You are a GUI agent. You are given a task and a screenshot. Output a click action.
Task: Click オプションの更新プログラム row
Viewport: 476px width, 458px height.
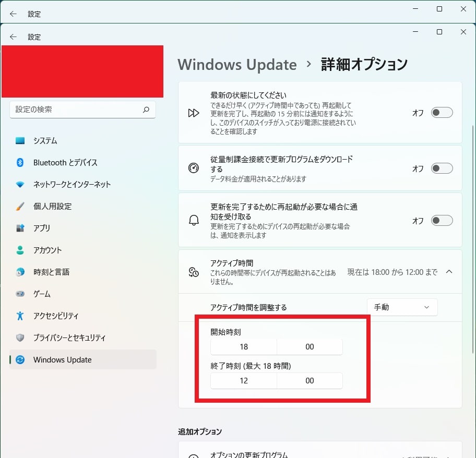click(320, 450)
